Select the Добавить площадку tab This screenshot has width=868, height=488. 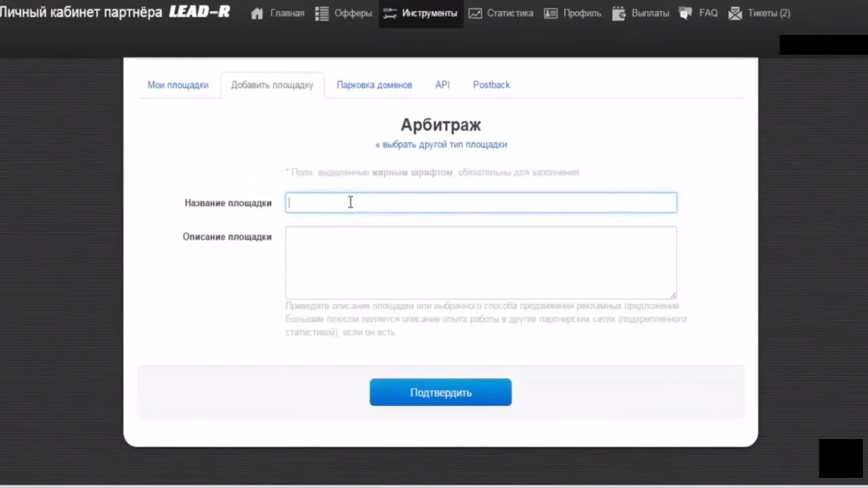pyautogui.click(x=272, y=85)
